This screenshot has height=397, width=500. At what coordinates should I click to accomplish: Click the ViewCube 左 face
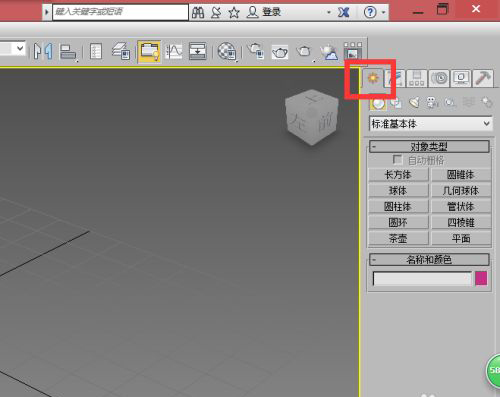point(297,122)
